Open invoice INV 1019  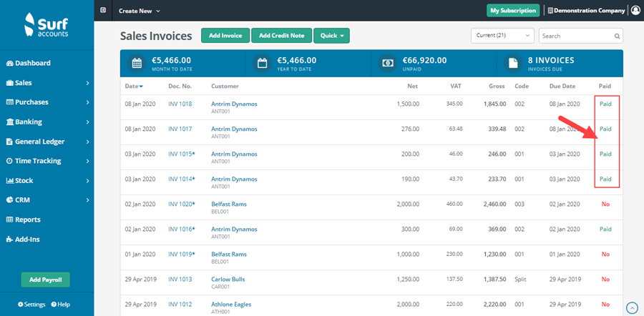(182, 255)
